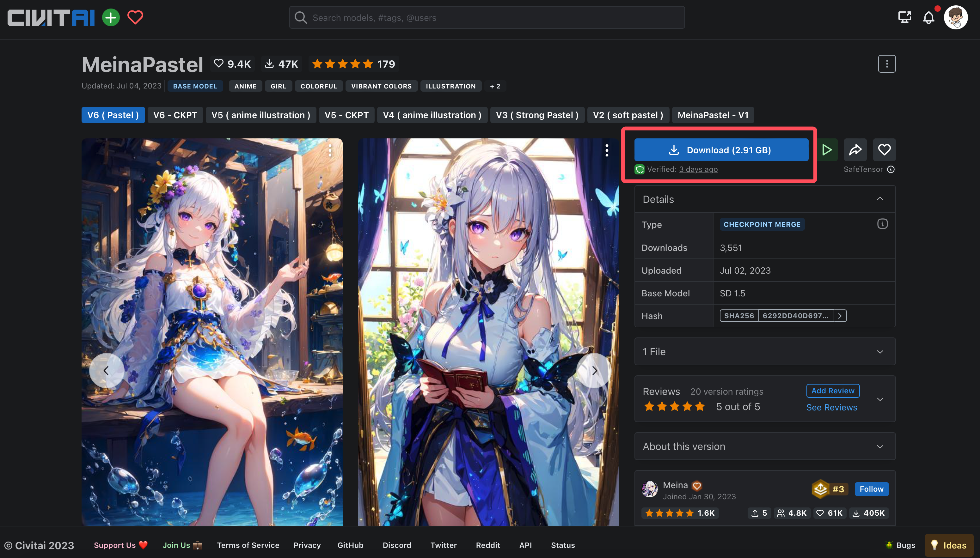Collapse the Details panel

point(880,199)
